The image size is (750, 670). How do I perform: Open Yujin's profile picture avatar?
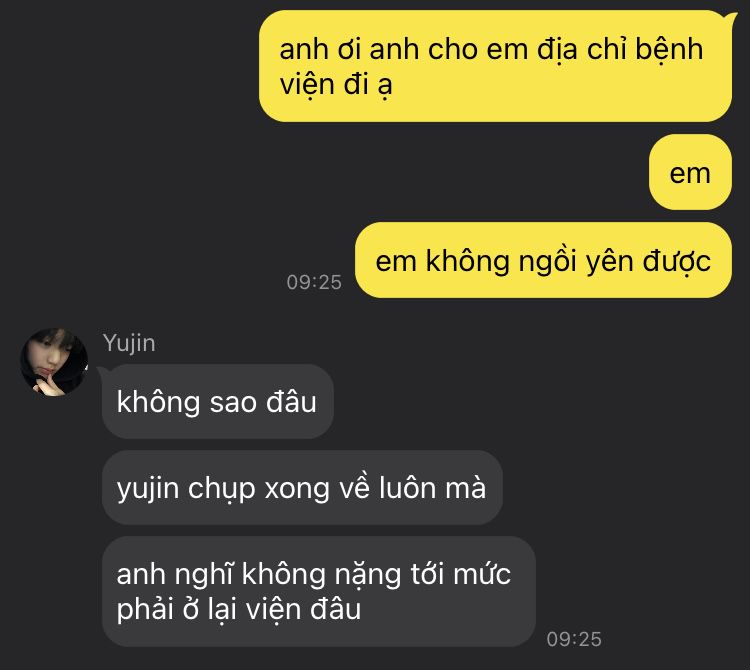54,362
